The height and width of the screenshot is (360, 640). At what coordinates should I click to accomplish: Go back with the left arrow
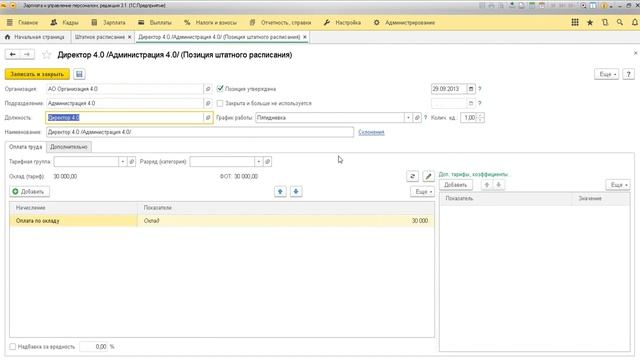[x=13, y=54]
